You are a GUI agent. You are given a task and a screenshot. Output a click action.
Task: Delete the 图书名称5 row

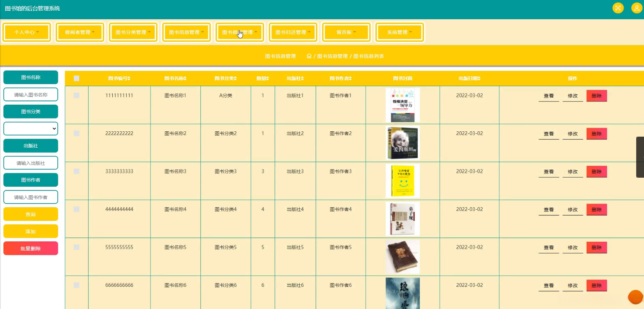click(596, 247)
